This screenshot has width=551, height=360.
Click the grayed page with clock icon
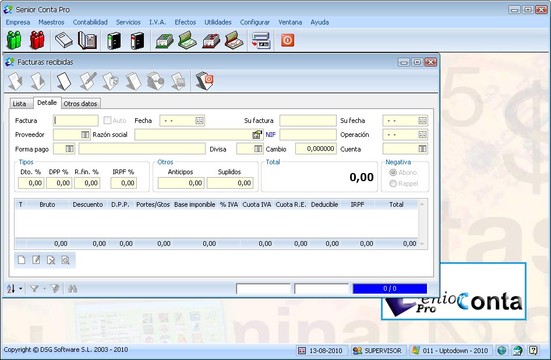pyautogui.click(x=110, y=81)
